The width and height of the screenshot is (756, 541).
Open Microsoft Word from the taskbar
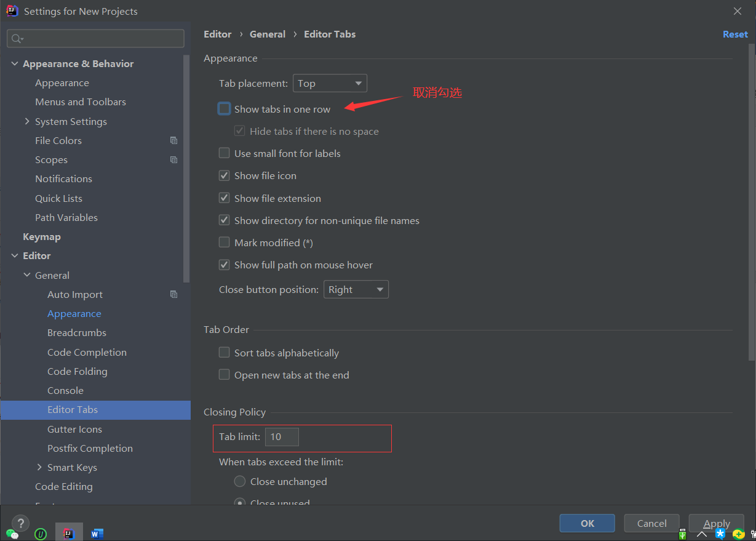(97, 534)
